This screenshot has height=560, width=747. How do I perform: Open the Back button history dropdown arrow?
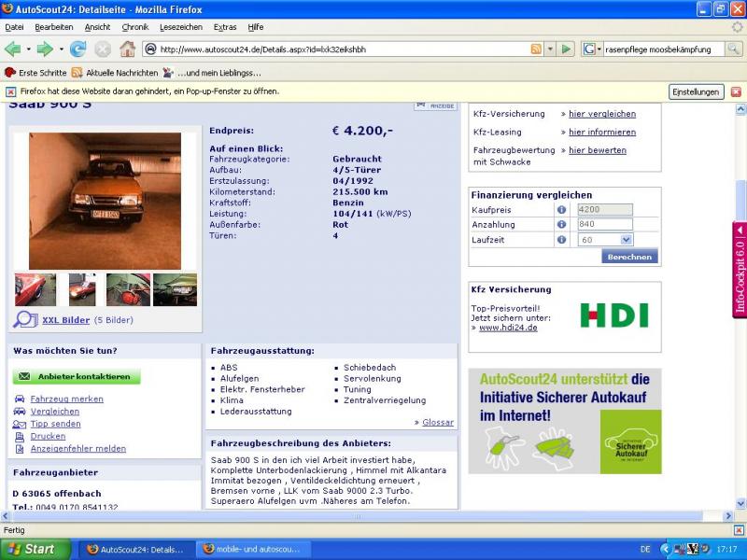tap(29, 49)
